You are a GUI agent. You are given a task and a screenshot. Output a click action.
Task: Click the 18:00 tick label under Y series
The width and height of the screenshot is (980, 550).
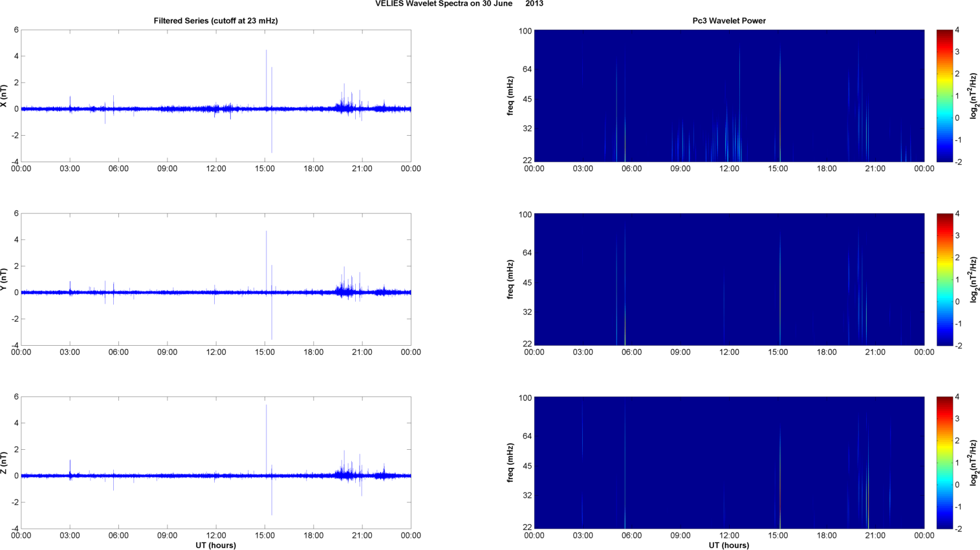pyautogui.click(x=314, y=352)
